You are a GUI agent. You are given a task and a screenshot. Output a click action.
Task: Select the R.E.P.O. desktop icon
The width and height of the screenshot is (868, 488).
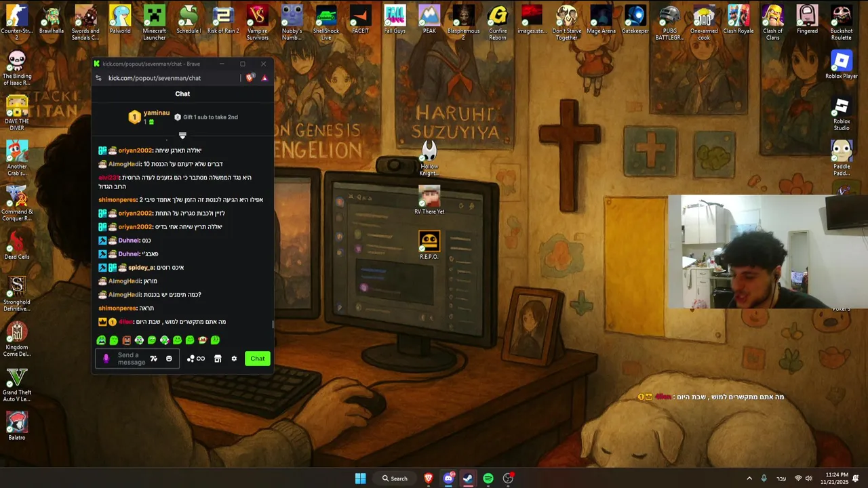tap(429, 245)
